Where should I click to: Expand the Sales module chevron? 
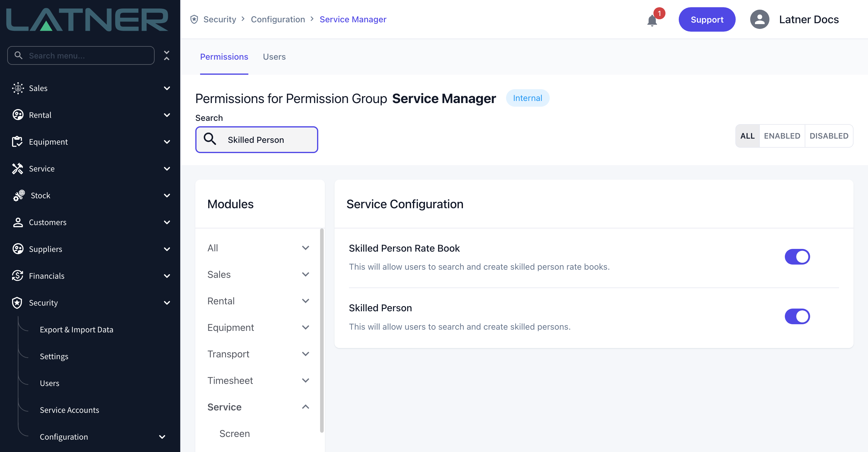pyautogui.click(x=306, y=275)
